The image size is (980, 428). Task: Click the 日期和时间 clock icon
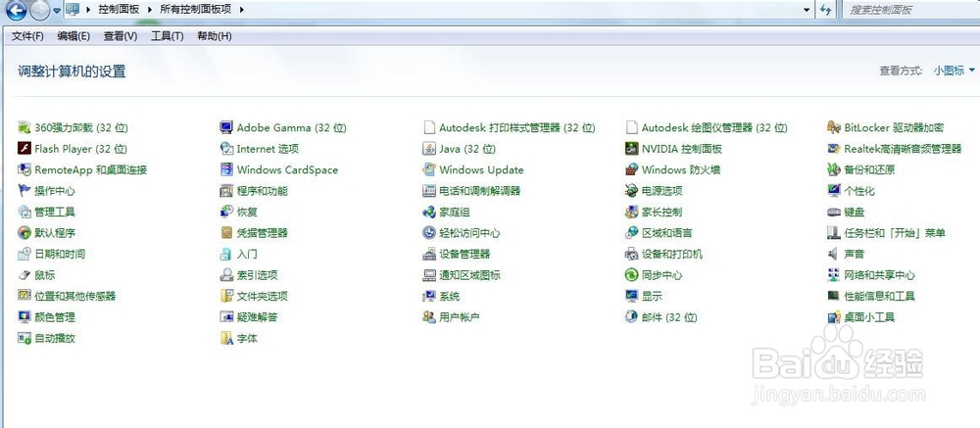pos(24,254)
